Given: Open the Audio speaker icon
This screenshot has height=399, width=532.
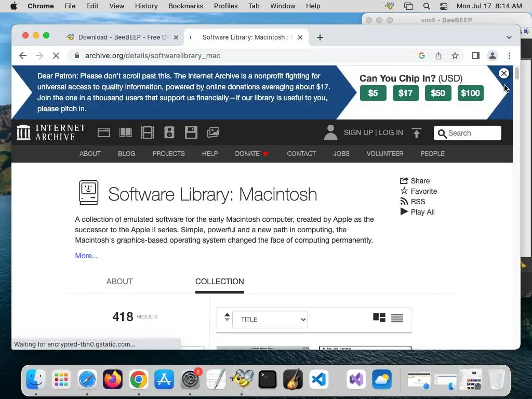Looking at the screenshot, I should click(169, 132).
